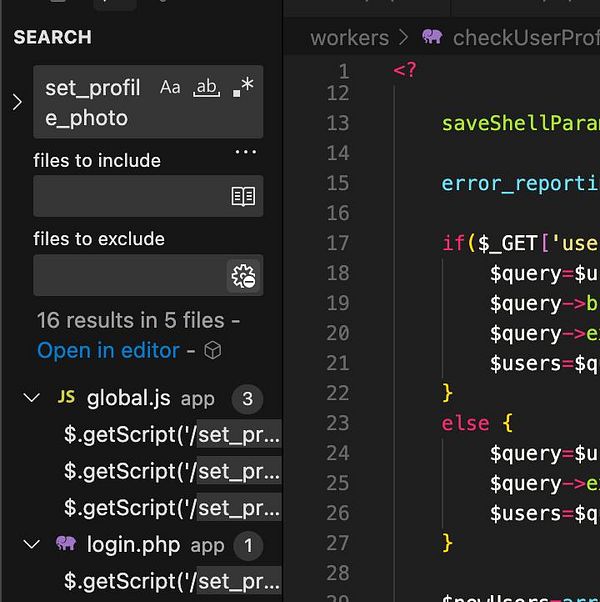Click 'files to exclude' label

click(x=99, y=239)
